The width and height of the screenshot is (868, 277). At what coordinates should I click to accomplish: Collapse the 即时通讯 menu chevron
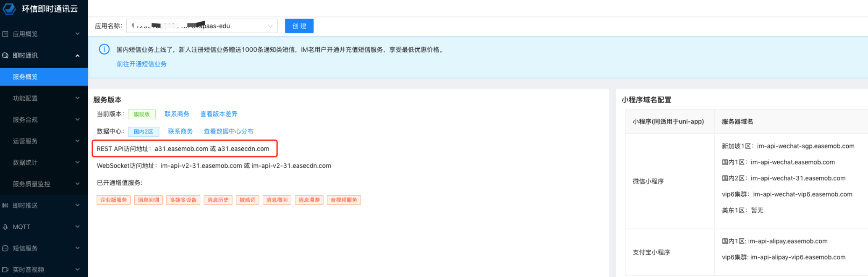78,55
